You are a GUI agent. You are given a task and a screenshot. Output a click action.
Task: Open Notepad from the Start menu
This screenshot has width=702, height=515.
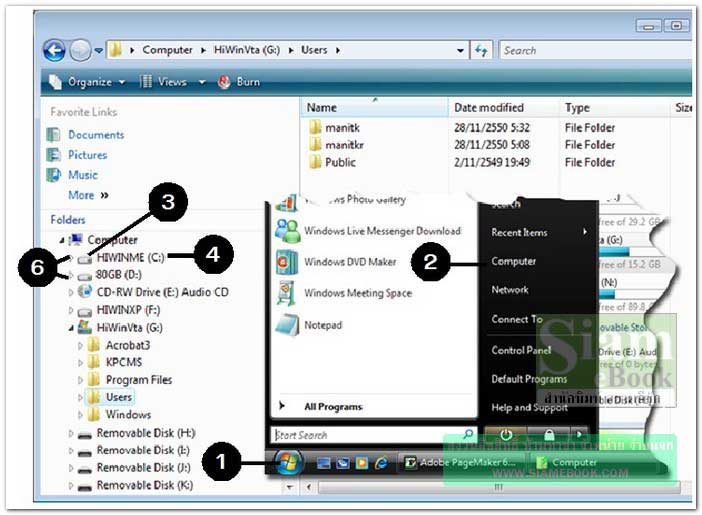click(x=323, y=325)
